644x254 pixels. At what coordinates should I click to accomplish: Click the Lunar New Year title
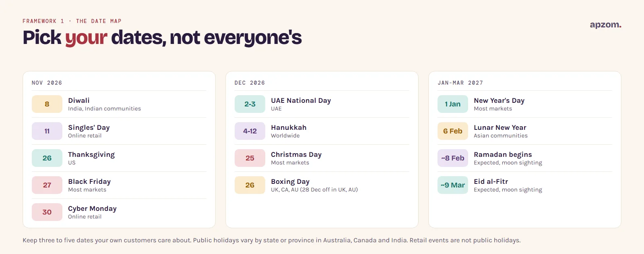point(500,127)
